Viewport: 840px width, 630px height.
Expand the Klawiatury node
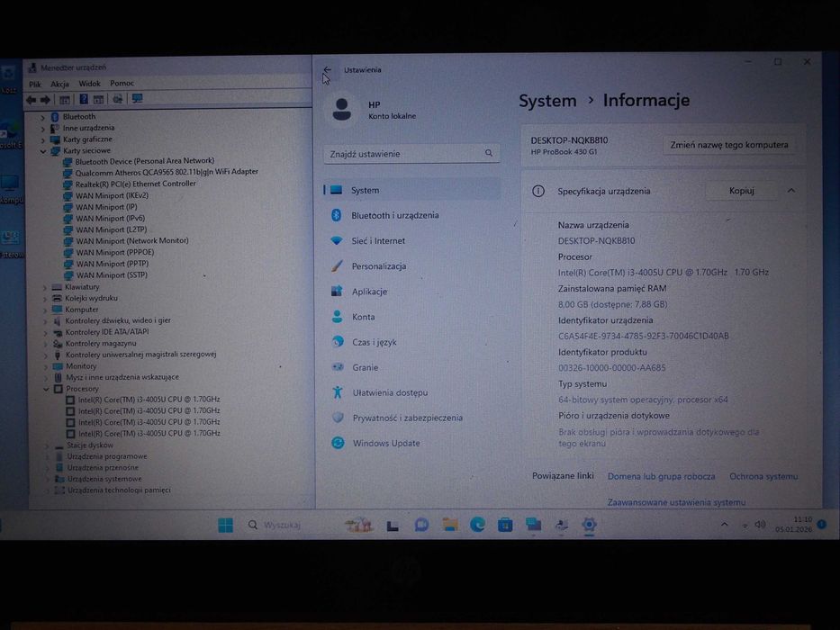45,287
